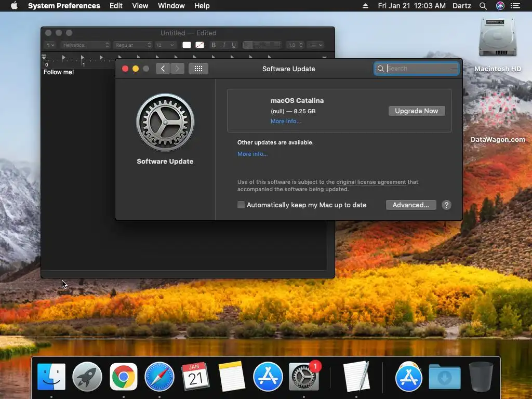Open the font size dropdown in TextEdit

(165, 45)
